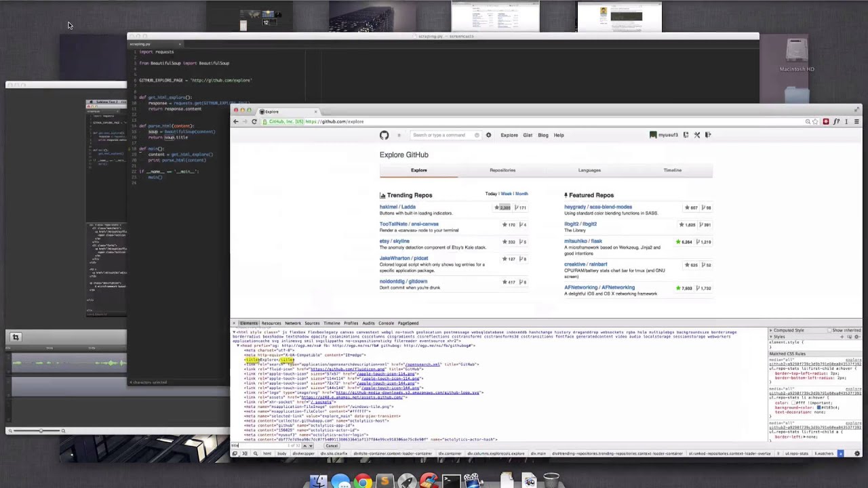The image size is (868, 488).
Task: Click the Gist link in GitHub header
Action: pyautogui.click(x=528, y=135)
